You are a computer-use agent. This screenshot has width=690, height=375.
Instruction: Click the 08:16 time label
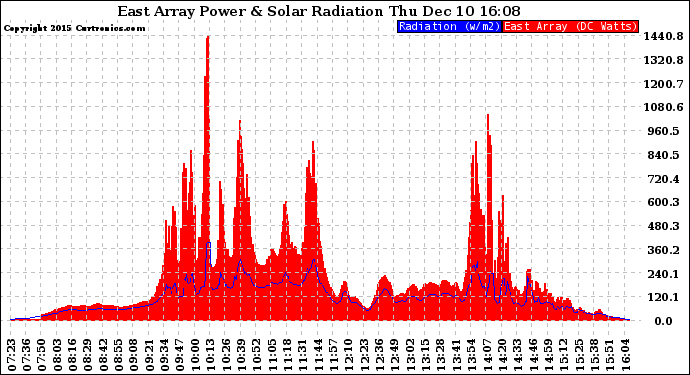pyautogui.click(x=73, y=355)
